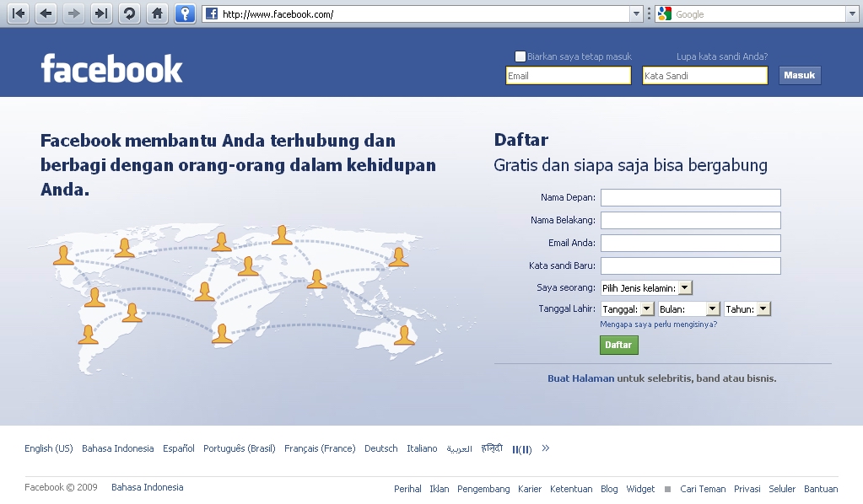The image size is (863, 504).
Task: Switch language to Français (France)
Action: click(320, 448)
